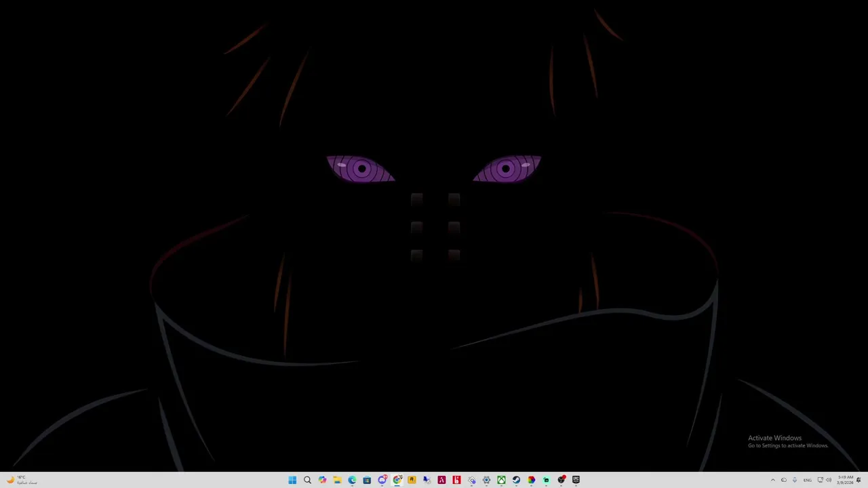Launch Epic Games Launcher
868x488 pixels.
[576, 479]
